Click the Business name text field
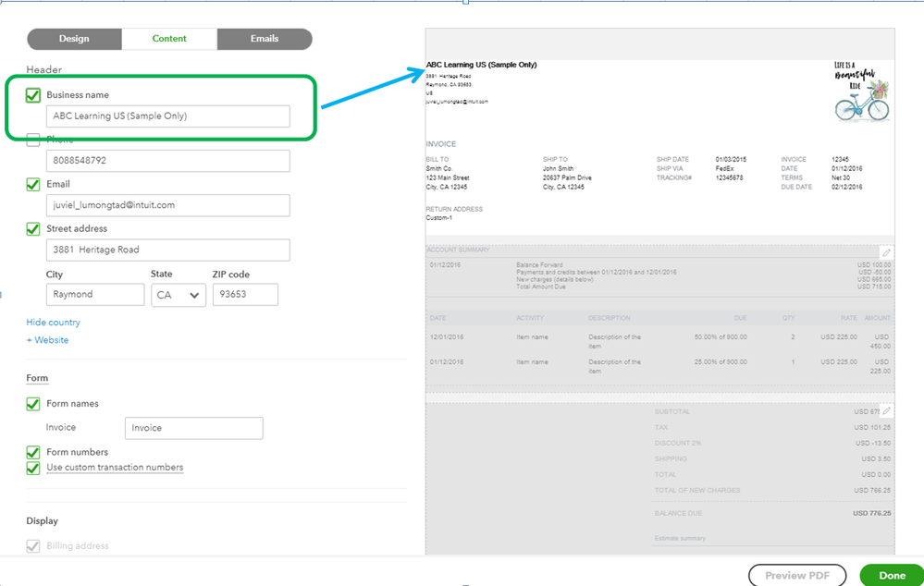Image resolution: width=924 pixels, height=586 pixels. point(167,116)
